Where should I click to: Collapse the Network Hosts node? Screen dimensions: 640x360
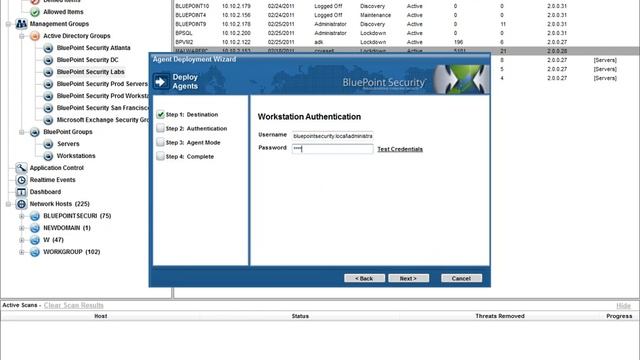pos(8,204)
